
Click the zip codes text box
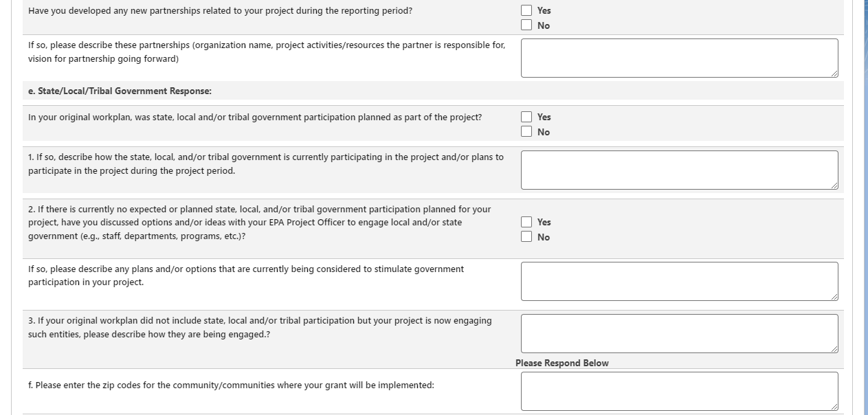click(x=679, y=391)
